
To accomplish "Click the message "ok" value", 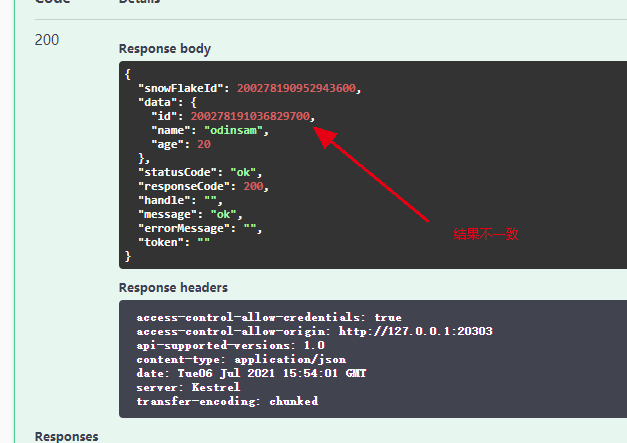I will pyautogui.click(x=224, y=214).
